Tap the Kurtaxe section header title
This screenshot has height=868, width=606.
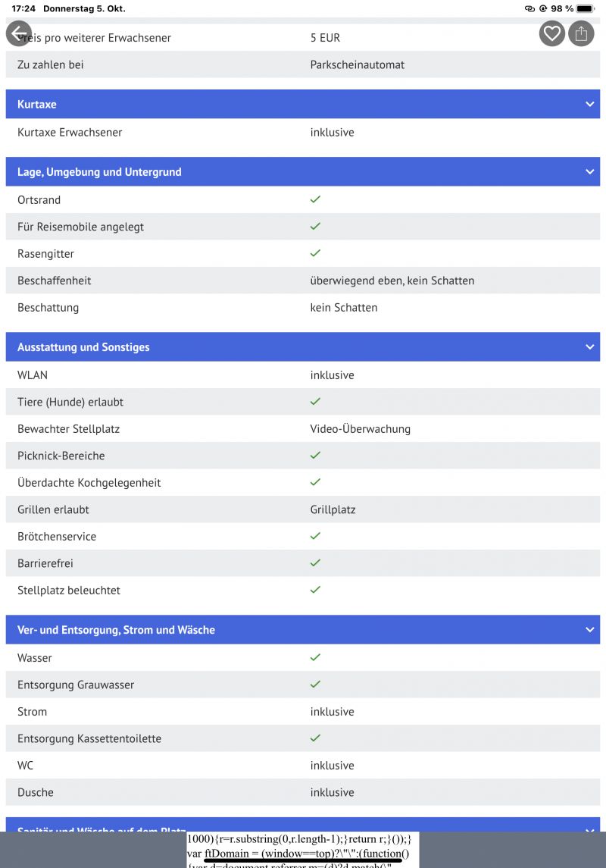pyautogui.click(x=37, y=104)
